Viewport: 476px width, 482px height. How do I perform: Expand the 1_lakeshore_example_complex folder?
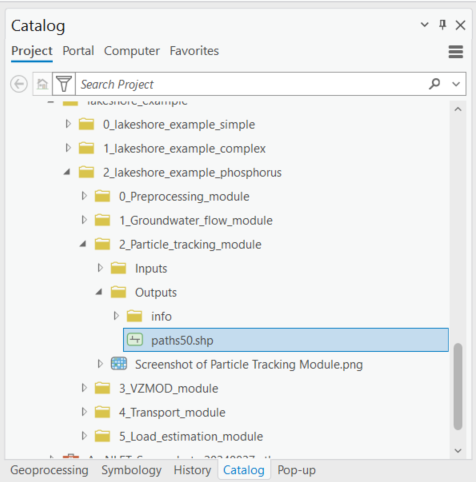[x=68, y=148]
